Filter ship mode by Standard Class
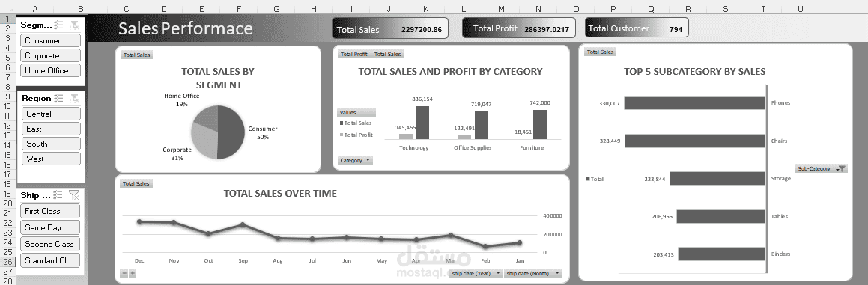 (x=50, y=260)
